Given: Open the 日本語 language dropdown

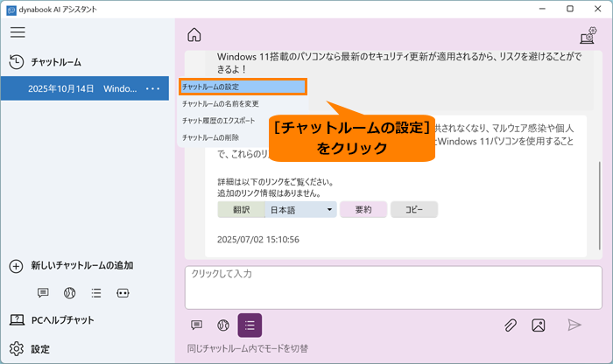Looking at the screenshot, I should (300, 210).
